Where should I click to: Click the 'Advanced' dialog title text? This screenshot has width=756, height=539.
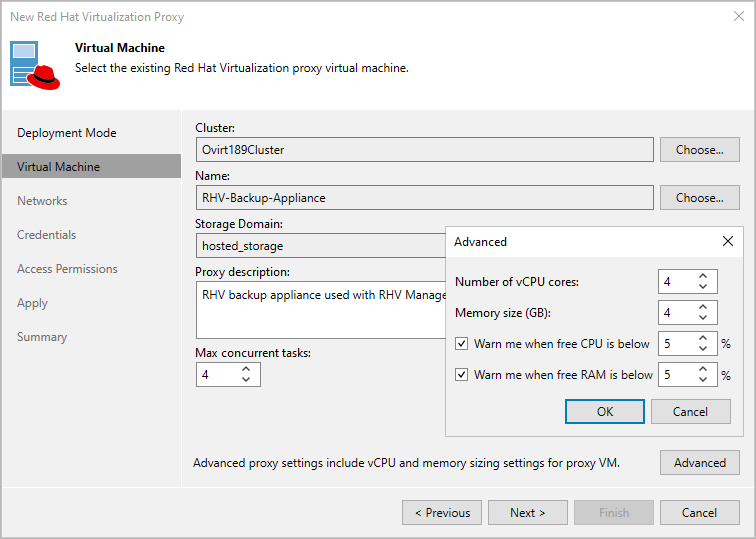(x=480, y=242)
